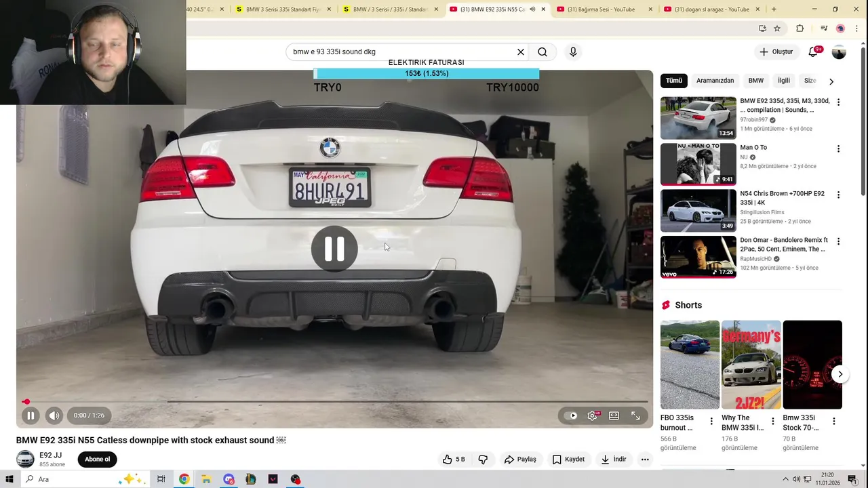Open a new browser tab
The image size is (868, 488).
(774, 9)
